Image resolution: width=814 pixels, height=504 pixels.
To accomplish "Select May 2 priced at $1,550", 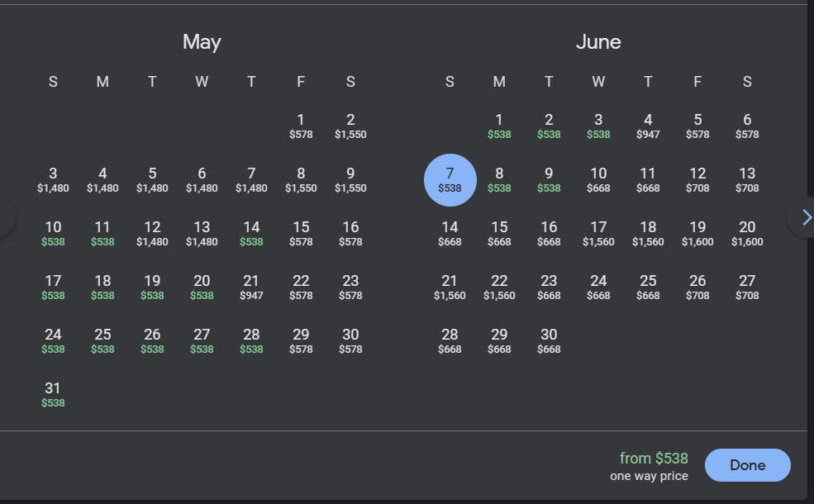I will (350, 126).
